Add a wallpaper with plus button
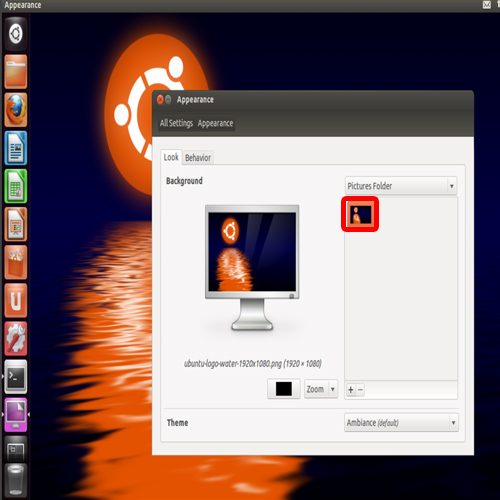This screenshot has width=500, height=500. coord(351,389)
